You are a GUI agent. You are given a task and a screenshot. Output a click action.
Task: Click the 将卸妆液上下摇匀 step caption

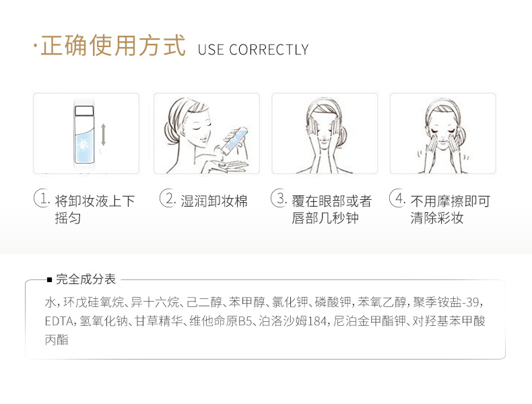(95, 209)
